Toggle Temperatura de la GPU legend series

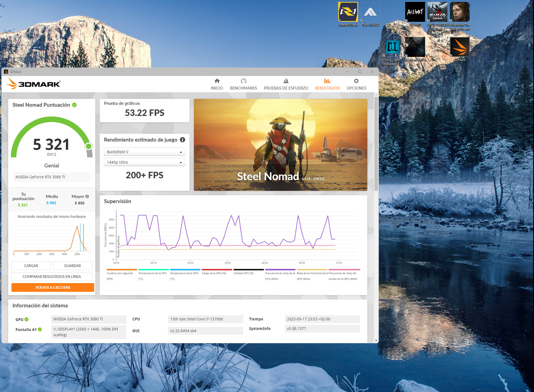point(185,274)
